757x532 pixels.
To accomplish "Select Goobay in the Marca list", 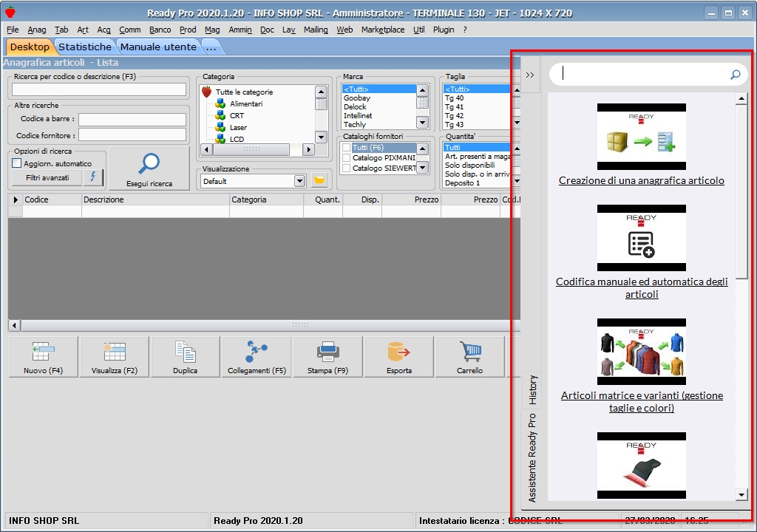I will (x=357, y=98).
